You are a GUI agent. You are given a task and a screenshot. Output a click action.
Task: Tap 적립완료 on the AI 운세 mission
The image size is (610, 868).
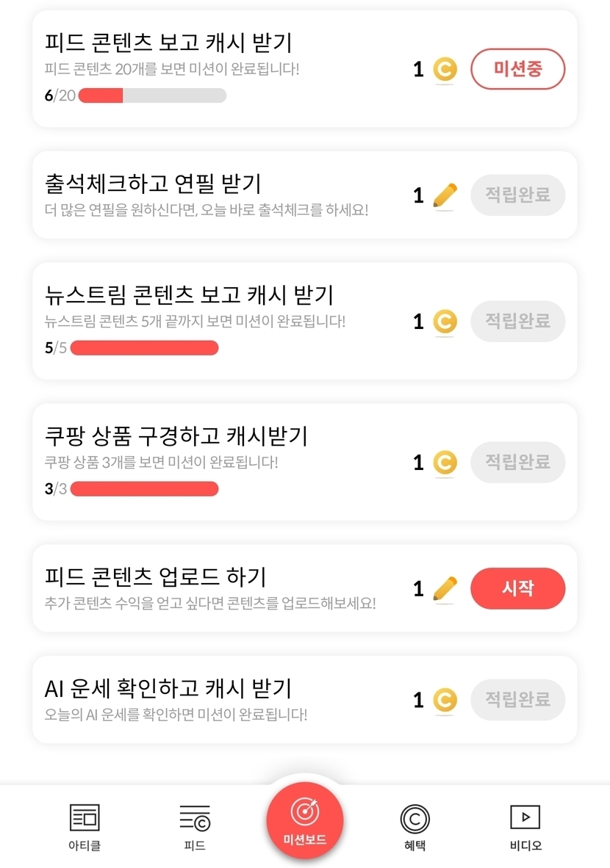coord(517,700)
